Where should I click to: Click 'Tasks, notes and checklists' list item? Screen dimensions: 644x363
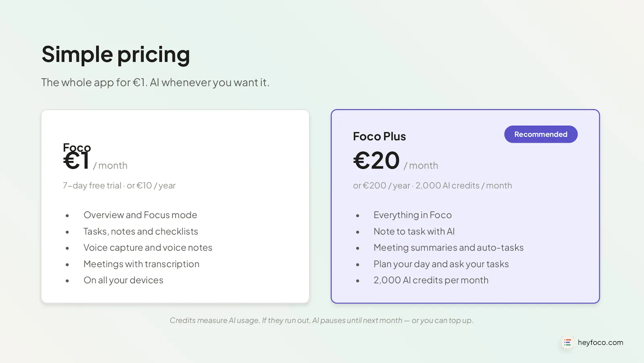141,231
